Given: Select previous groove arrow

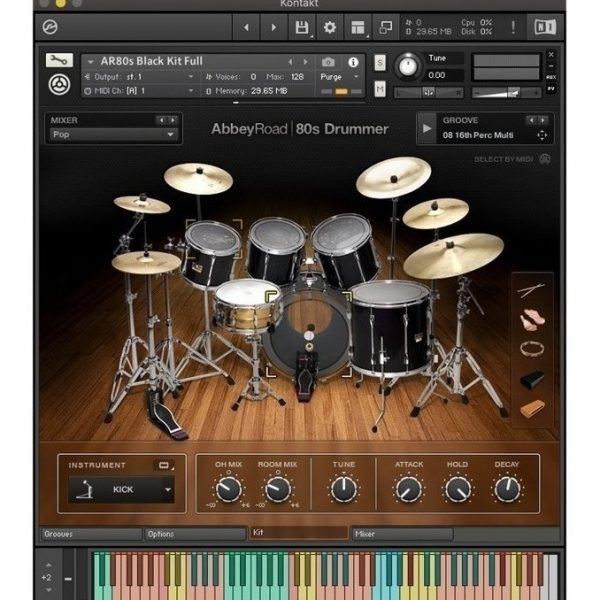Looking at the screenshot, I should click(x=532, y=120).
